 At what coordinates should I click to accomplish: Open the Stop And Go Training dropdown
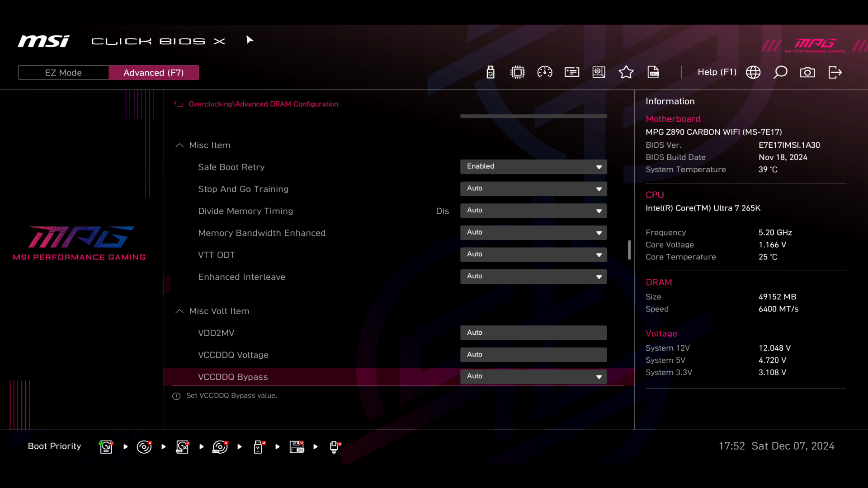coord(533,189)
